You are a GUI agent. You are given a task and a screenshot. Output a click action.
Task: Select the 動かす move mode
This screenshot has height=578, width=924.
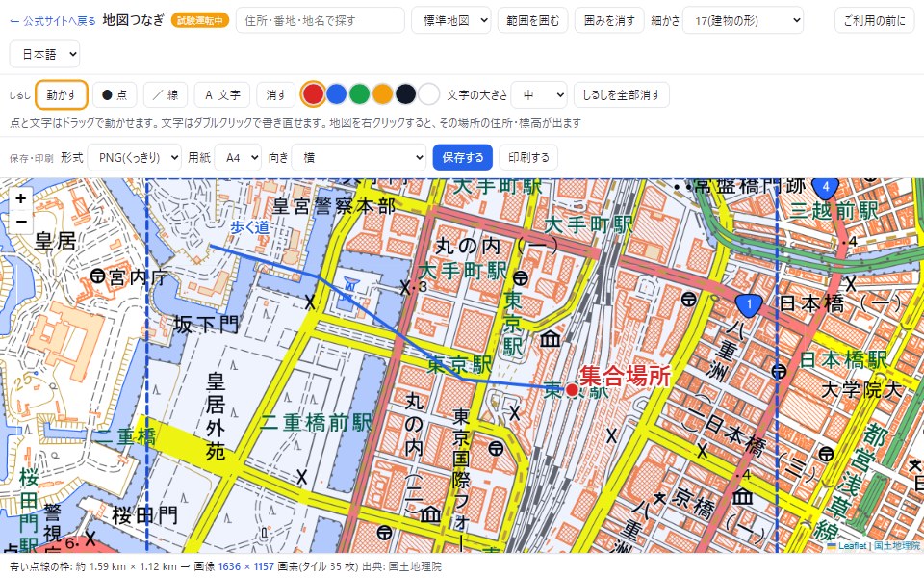coord(62,95)
